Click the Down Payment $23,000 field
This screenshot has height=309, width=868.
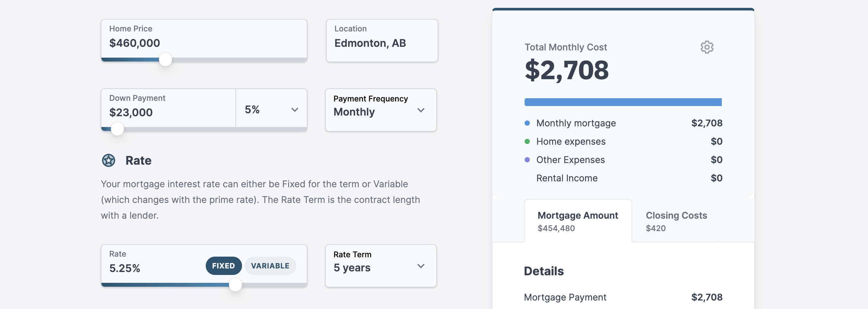coord(168,108)
